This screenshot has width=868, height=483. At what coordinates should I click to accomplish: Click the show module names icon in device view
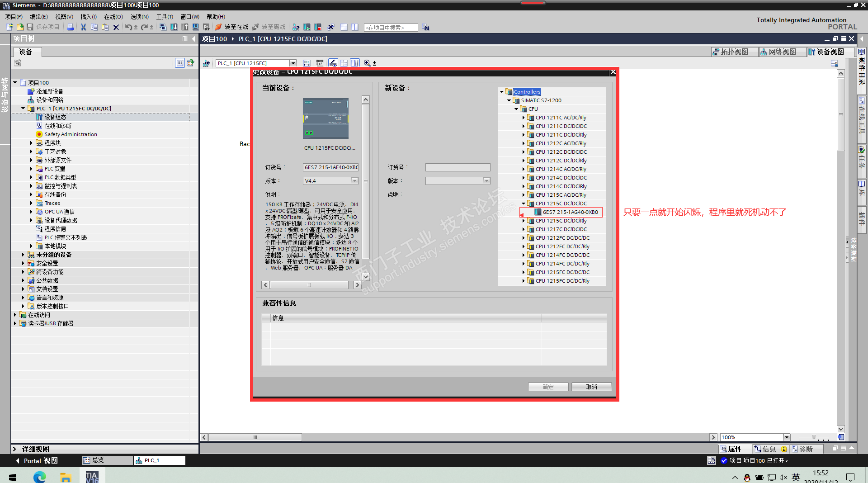coord(320,63)
